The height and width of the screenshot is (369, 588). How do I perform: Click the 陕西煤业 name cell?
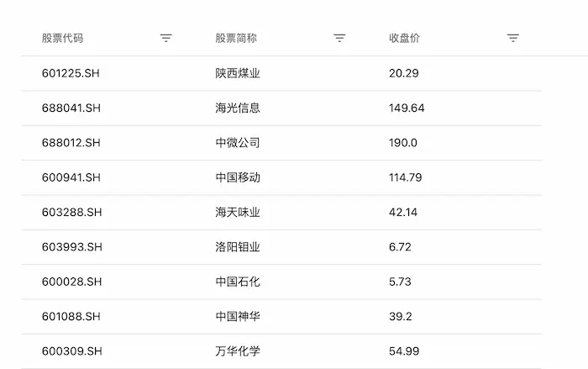[x=238, y=73]
